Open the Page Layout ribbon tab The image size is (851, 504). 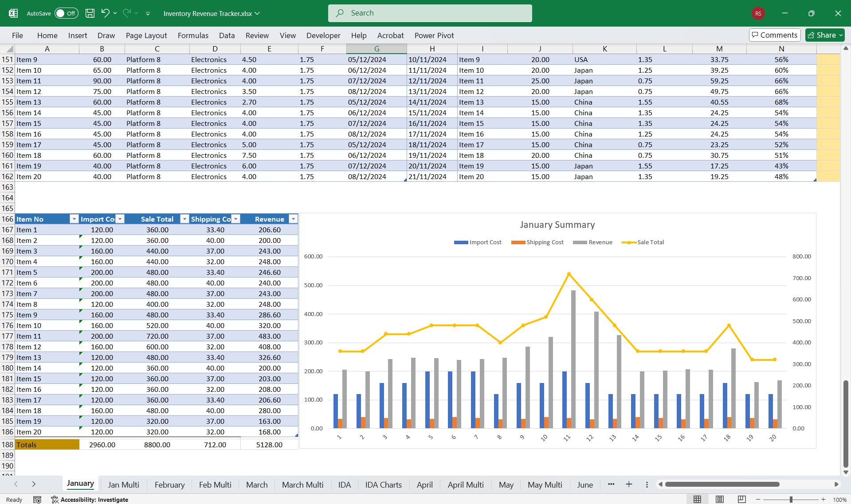pyautogui.click(x=146, y=35)
